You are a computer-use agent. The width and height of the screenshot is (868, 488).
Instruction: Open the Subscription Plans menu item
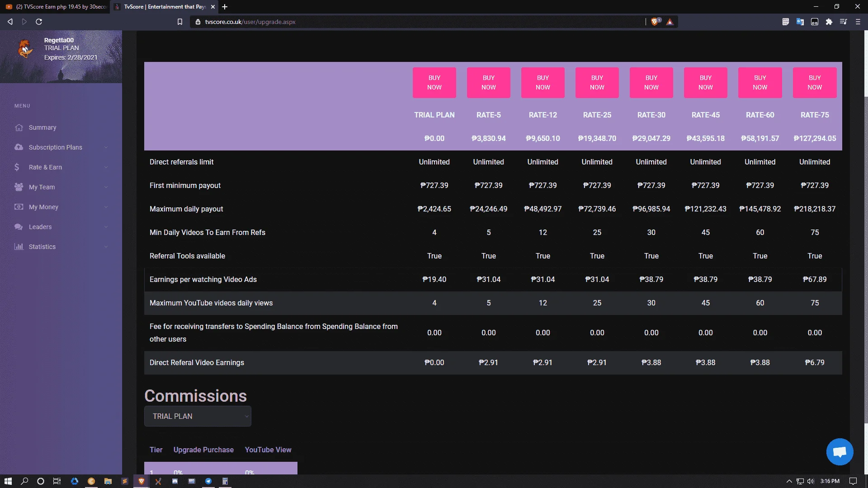tap(61, 147)
